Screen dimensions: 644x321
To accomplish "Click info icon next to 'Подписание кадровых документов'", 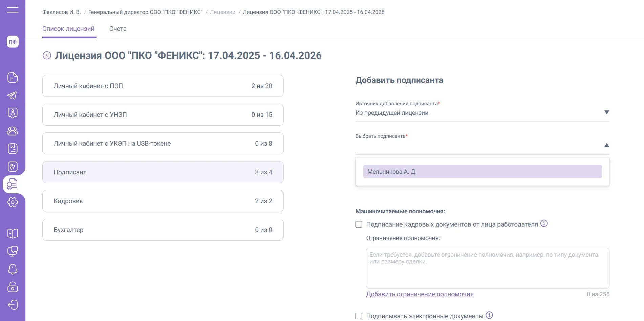I will pyautogui.click(x=544, y=223).
